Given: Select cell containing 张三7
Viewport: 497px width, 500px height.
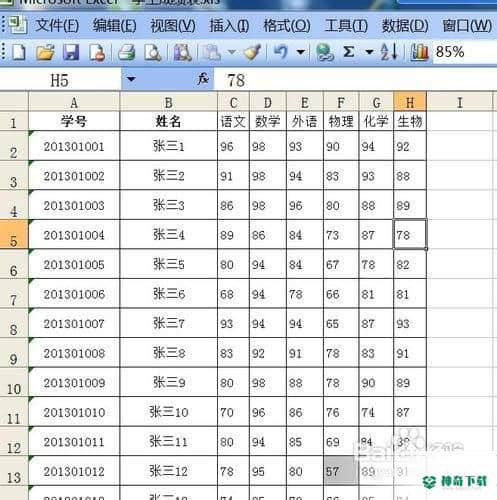Looking at the screenshot, I should [168, 323].
